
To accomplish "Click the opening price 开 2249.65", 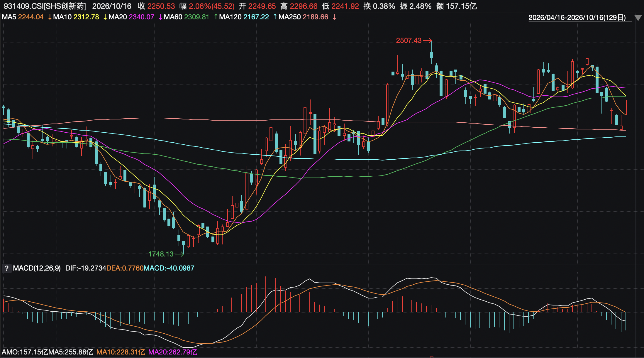I will click(257, 6).
